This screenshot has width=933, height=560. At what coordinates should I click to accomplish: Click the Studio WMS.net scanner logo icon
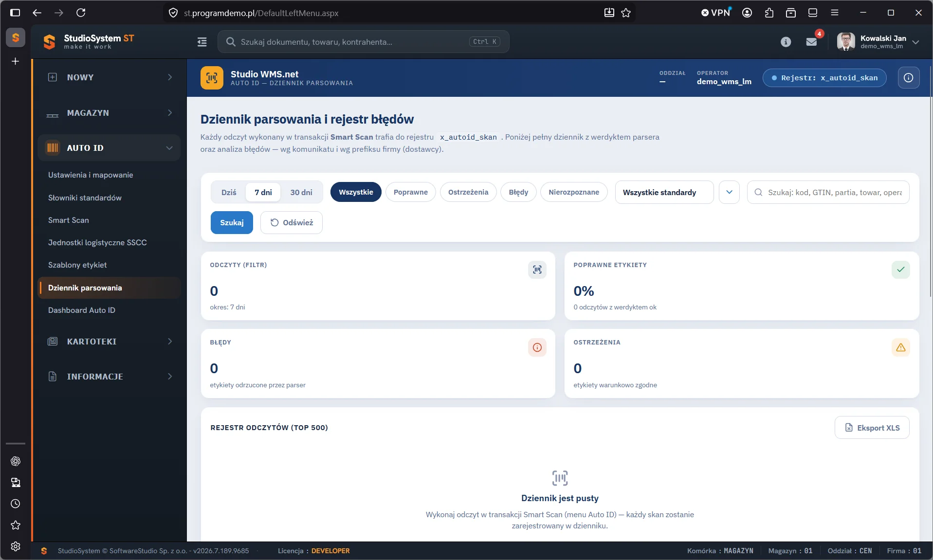tap(212, 78)
